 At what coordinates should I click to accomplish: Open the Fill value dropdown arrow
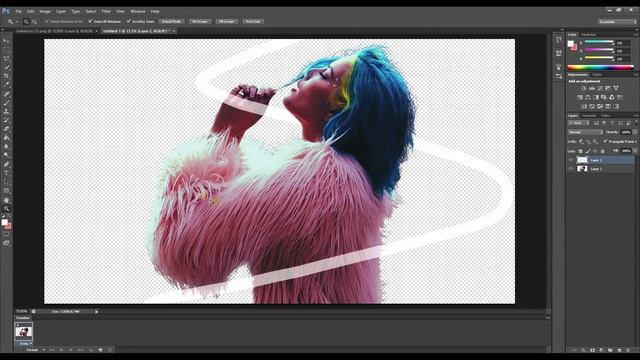point(635,151)
